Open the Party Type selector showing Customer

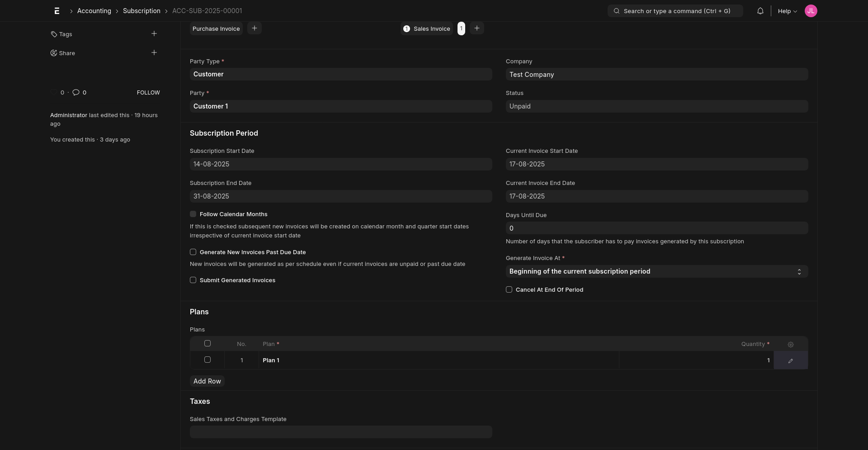pyautogui.click(x=340, y=74)
